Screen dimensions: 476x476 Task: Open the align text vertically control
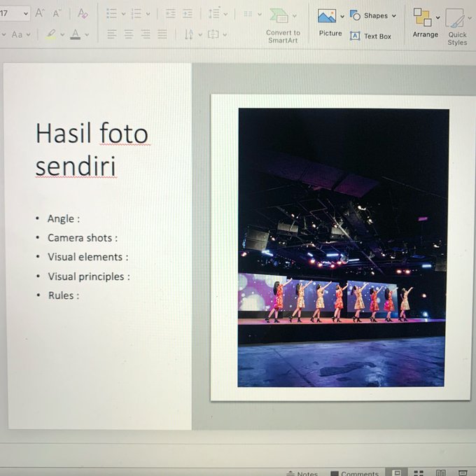(x=213, y=34)
